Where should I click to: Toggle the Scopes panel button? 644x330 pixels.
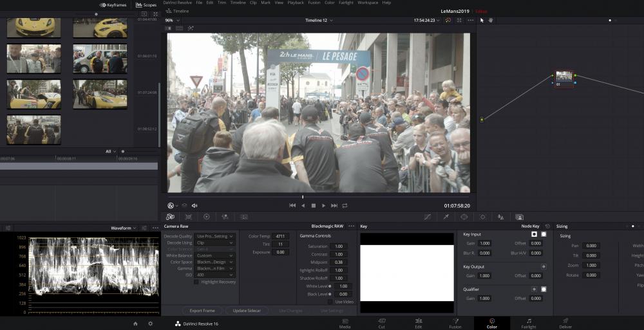coord(146,5)
